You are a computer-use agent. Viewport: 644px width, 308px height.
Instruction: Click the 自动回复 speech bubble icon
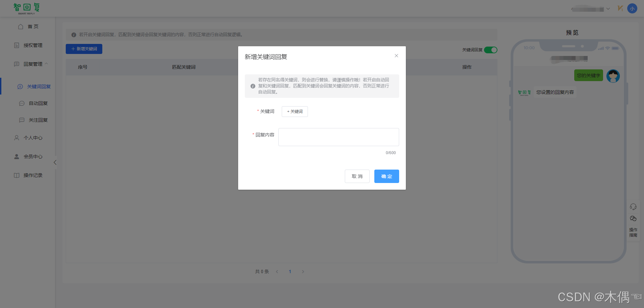(22, 103)
